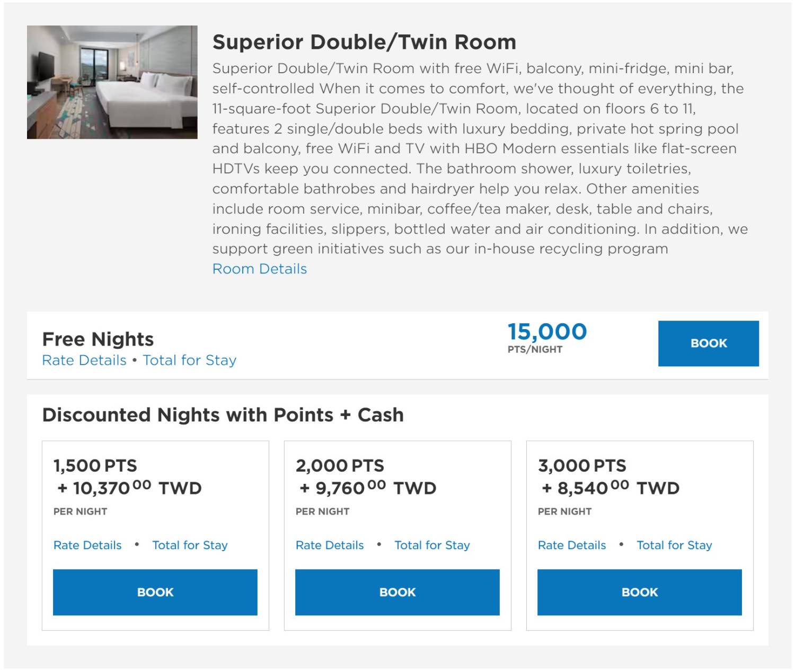Screen dimensions: 795x672
Task: View Rate Details for 1,500 PTS option
Action: point(87,545)
